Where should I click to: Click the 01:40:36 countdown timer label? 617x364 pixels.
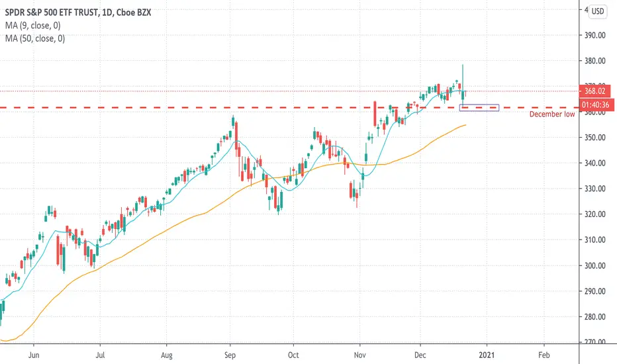[596, 105]
